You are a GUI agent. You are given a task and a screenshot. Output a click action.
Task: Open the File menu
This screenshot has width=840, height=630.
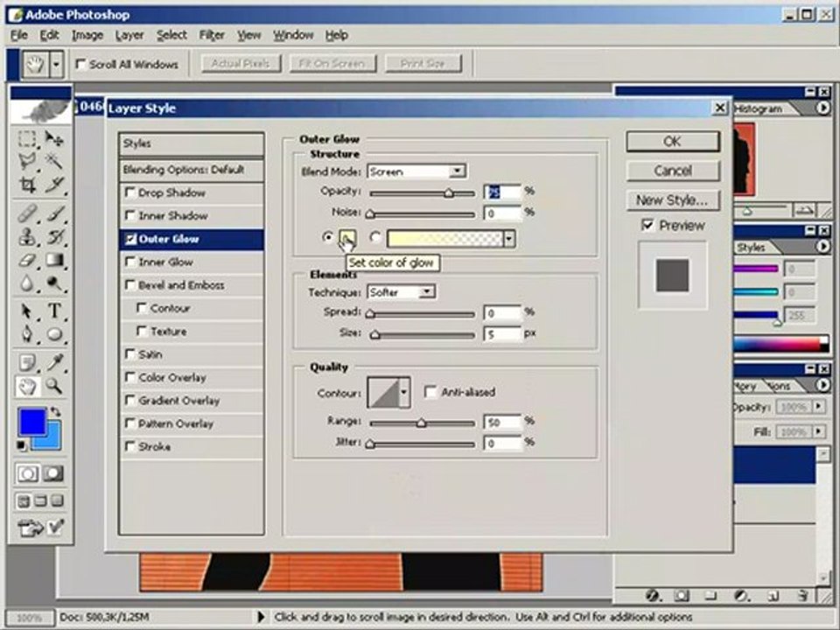[x=19, y=35]
